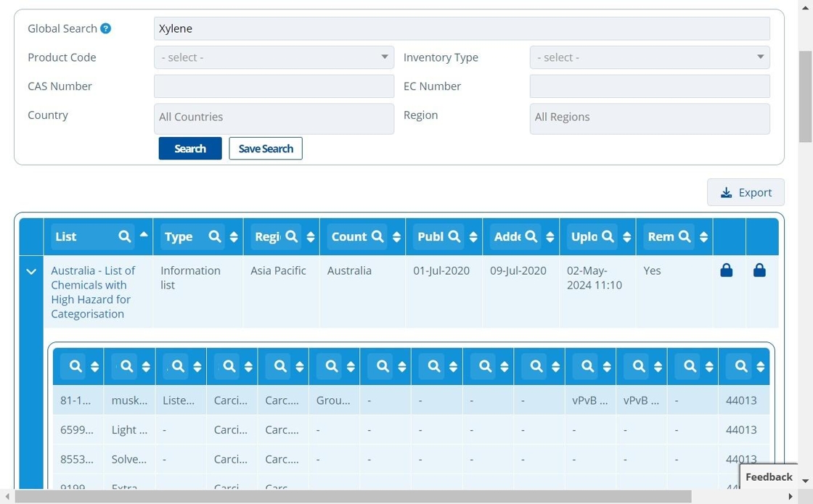Sort by the Published column arrows

[x=473, y=236]
